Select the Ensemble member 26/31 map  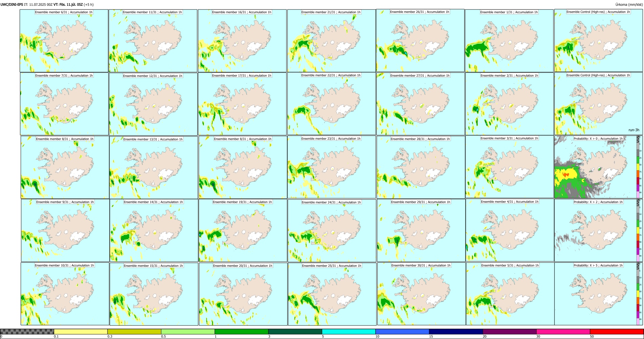[420, 40]
